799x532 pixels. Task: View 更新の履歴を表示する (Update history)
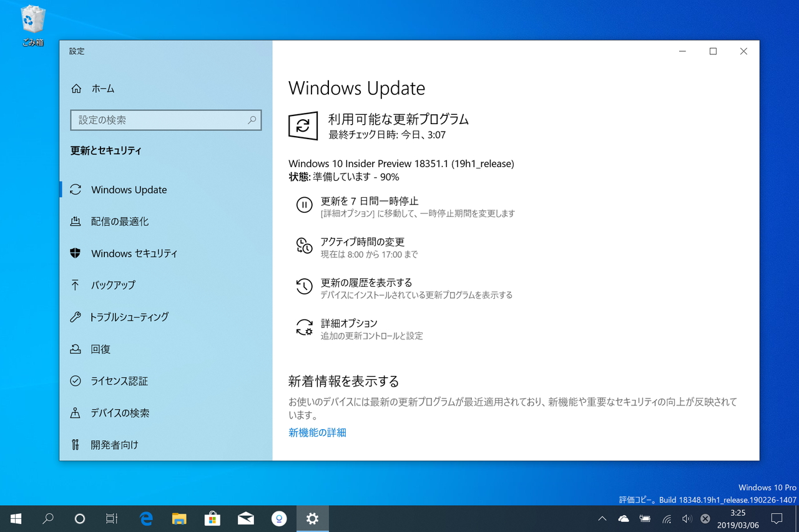click(366, 282)
